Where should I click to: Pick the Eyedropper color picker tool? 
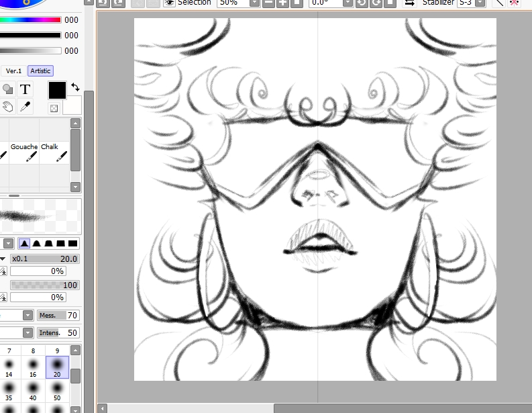click(x=25, y=107)
